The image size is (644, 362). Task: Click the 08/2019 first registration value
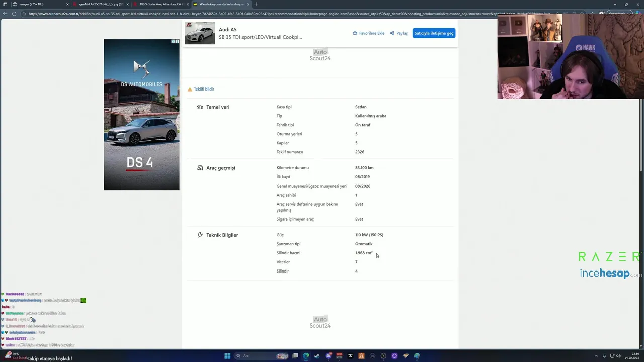coord(362,177)
